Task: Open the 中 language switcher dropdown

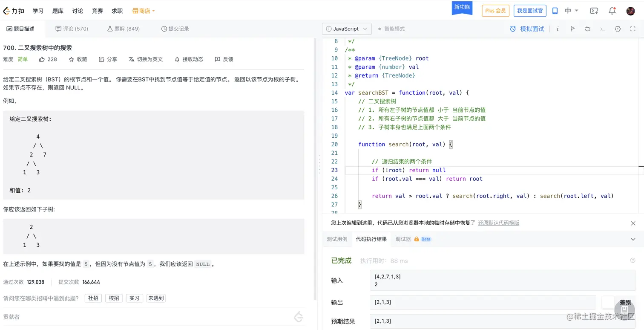Action: pos(572,11)
